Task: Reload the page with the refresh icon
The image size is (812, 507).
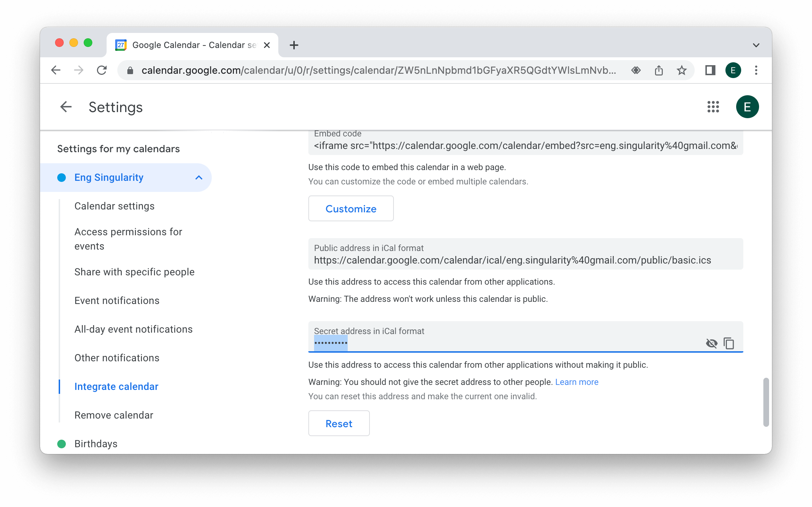Action: (102, 70)
